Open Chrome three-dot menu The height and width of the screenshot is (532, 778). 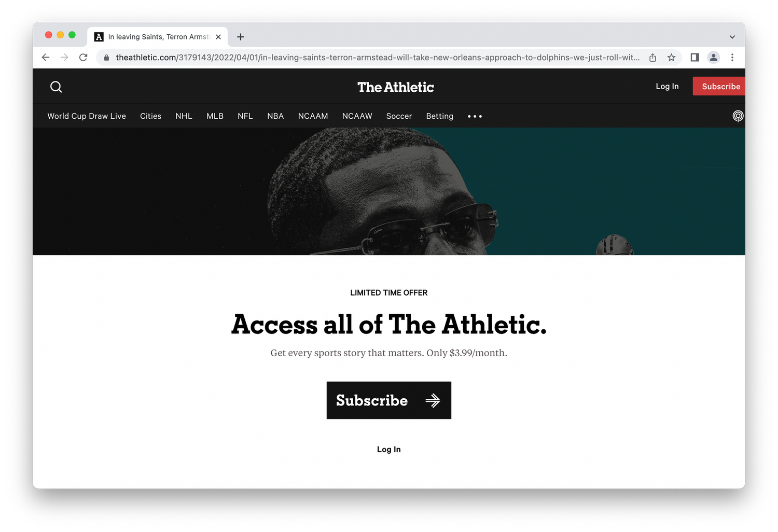point(732,58)
